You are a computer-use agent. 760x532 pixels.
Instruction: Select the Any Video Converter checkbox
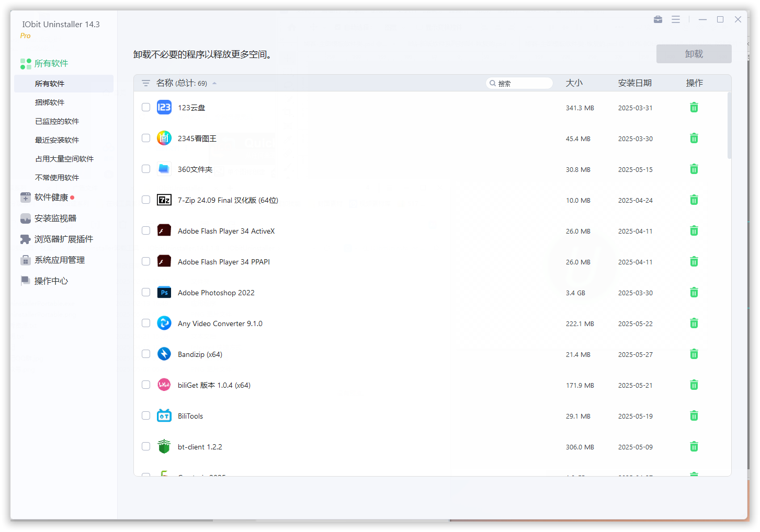point(146,323)
